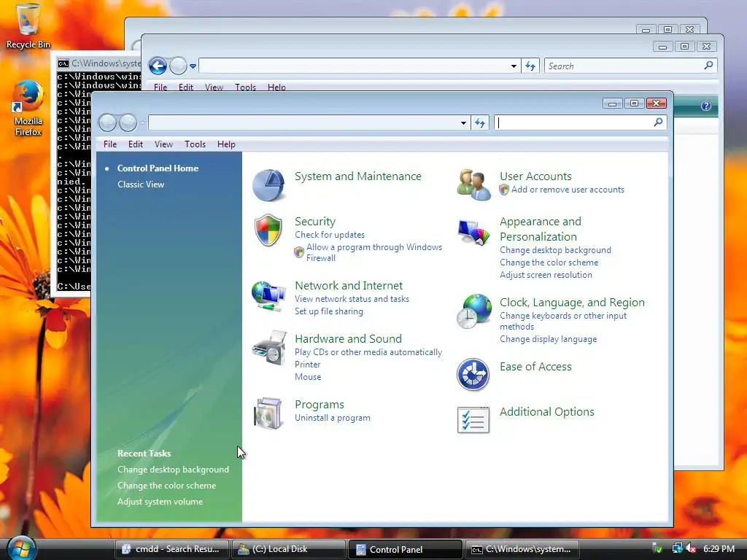The width and height of the screenshot is (747, 560).
Task: Click blue Back arrow in the background Explorer window
Action: click(158, 66)
